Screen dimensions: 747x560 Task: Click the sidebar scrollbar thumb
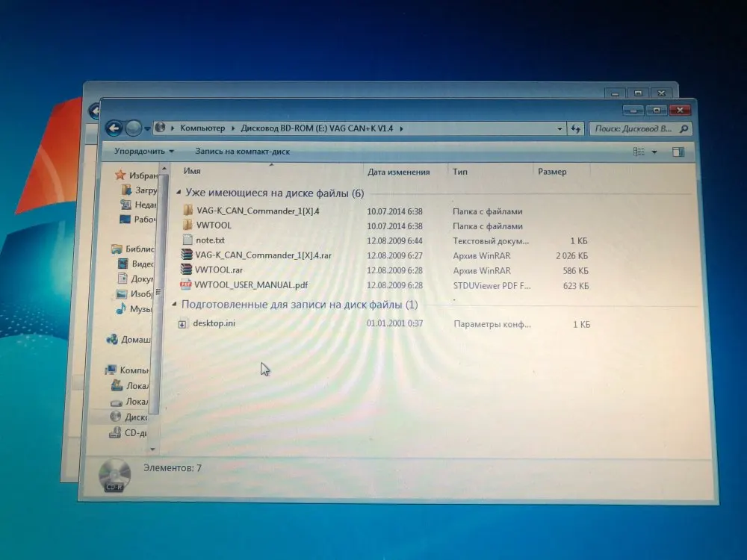pyautogui.click(x=158, y=293)
